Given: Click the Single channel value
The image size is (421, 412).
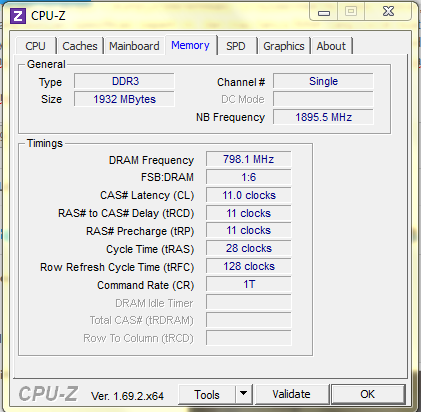Looking at the screenshot, I should tap(323, 81).
